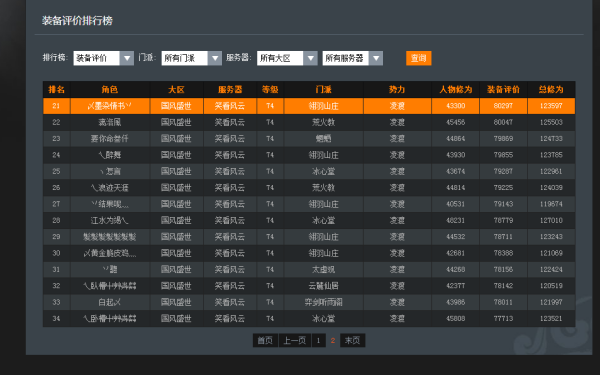Open the 所有服务器 server dropdown
600x375 pixels.
352,58
